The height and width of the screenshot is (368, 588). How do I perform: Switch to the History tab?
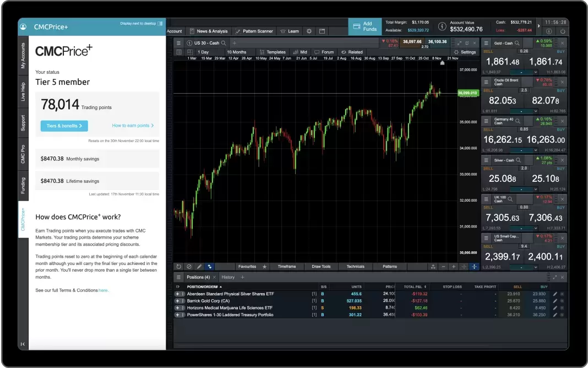(x=227, y=277)
